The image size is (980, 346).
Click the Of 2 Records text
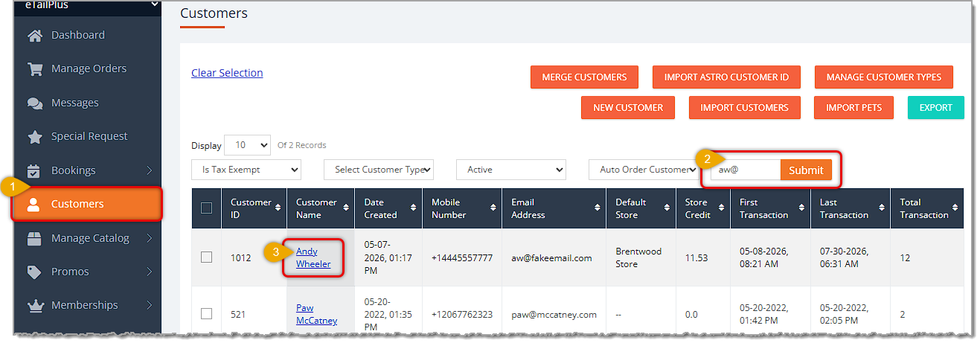click(x=301, y=145)
